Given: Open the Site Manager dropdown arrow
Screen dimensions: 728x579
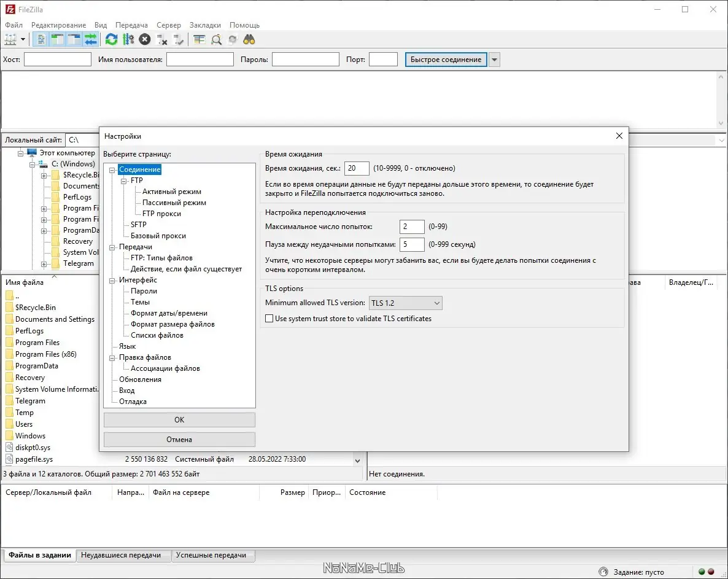Looking at the screenshot, I should (23, 39).
